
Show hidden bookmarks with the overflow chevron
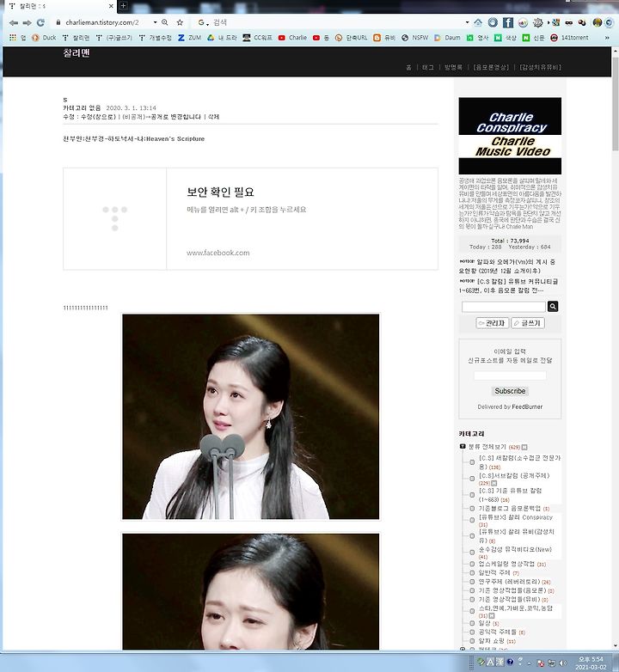pos(607,38)
